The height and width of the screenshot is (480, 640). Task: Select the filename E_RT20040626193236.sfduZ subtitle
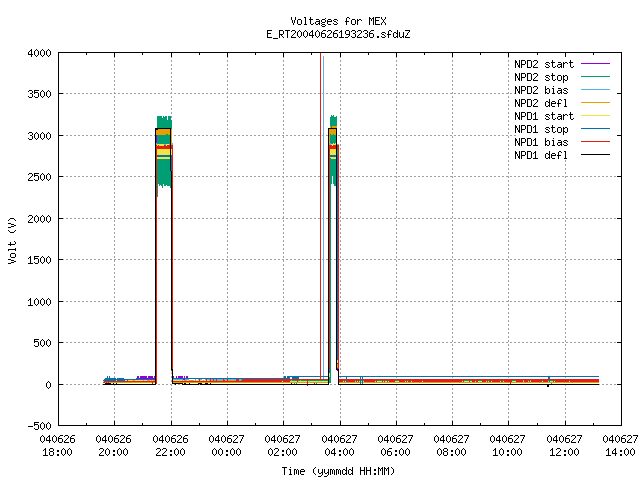pos(338,34)
